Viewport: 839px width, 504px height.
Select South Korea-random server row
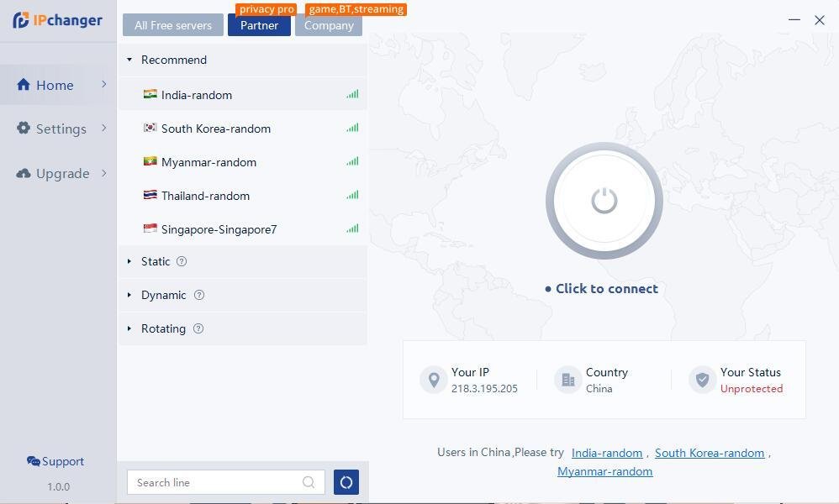click(x=243, y=129)
